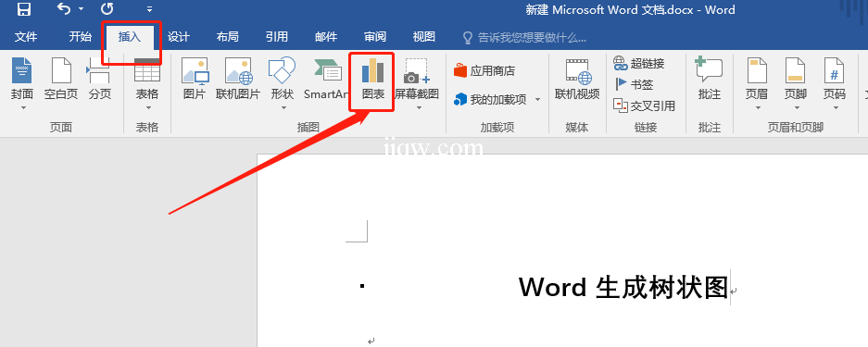This screenshot has width=868, height=347.
Task: Open 我的加载项
Action: 490,99
